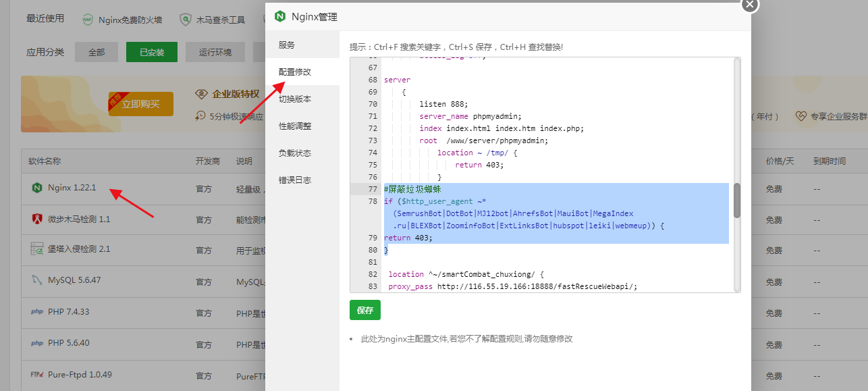Click the green 保存 button
This screenshot has width=868, height=391.
365,310
